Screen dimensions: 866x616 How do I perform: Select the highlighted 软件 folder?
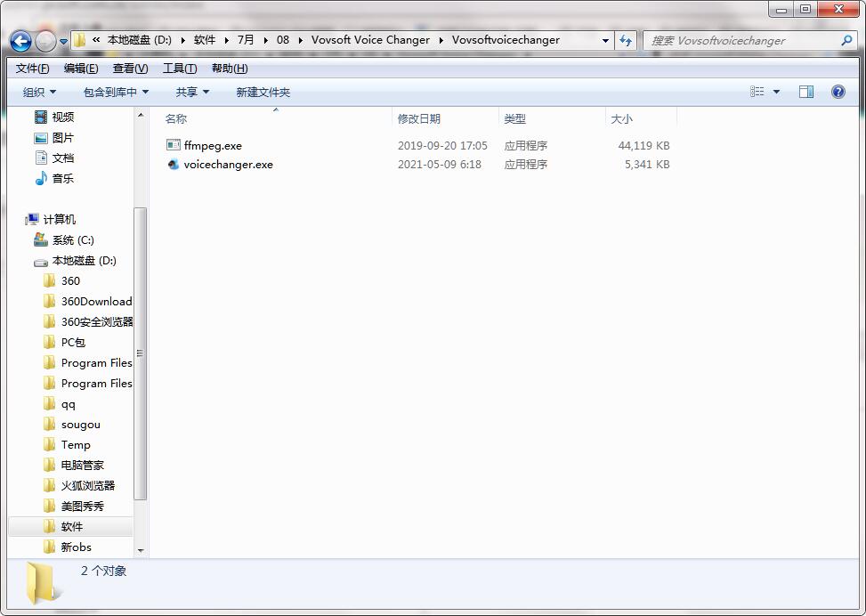click(x=70, y=526)
